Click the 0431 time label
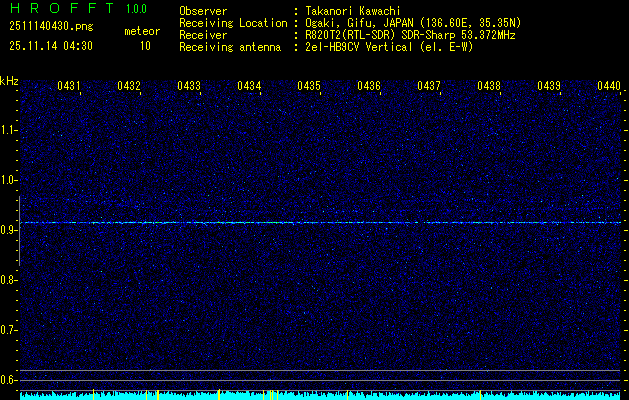 [x=69, y=85]
